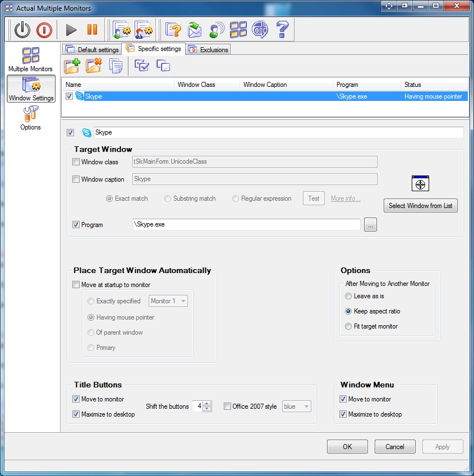Viewport: 474px width, 476px height.
Task: Switch to the Default settings tab
Action: (92, 49)
